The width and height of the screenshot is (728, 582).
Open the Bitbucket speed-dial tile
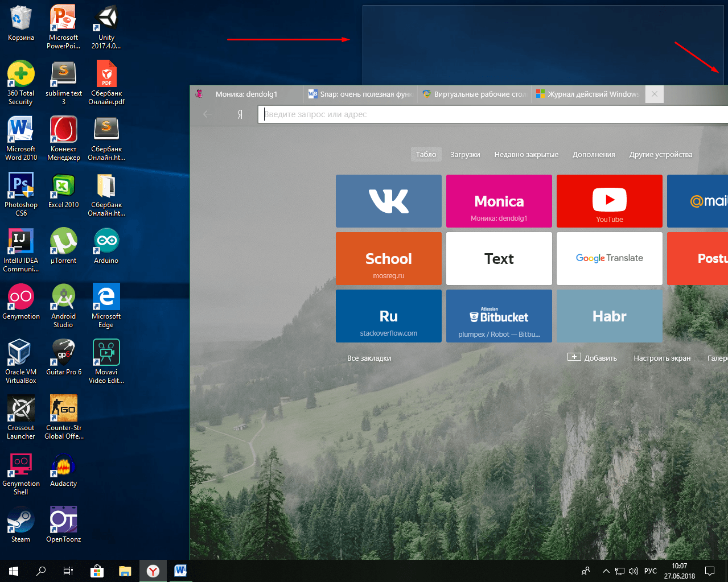[x=499, y=316]
